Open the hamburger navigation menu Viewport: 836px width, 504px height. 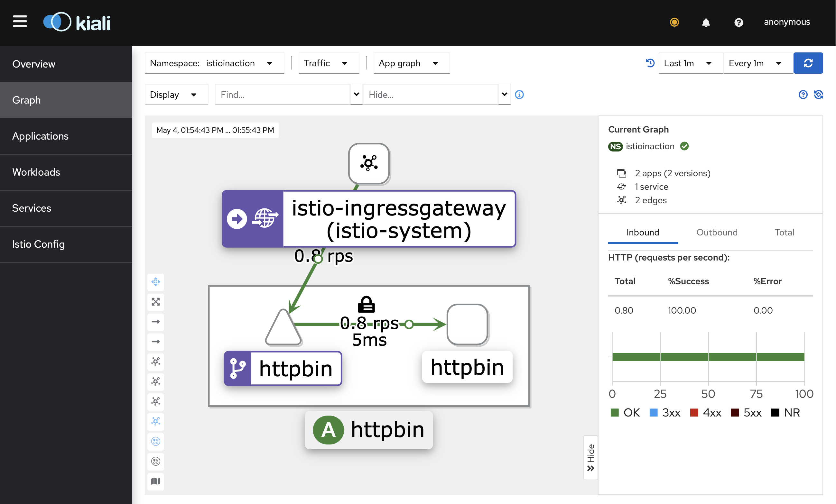(x=20, y=21)
